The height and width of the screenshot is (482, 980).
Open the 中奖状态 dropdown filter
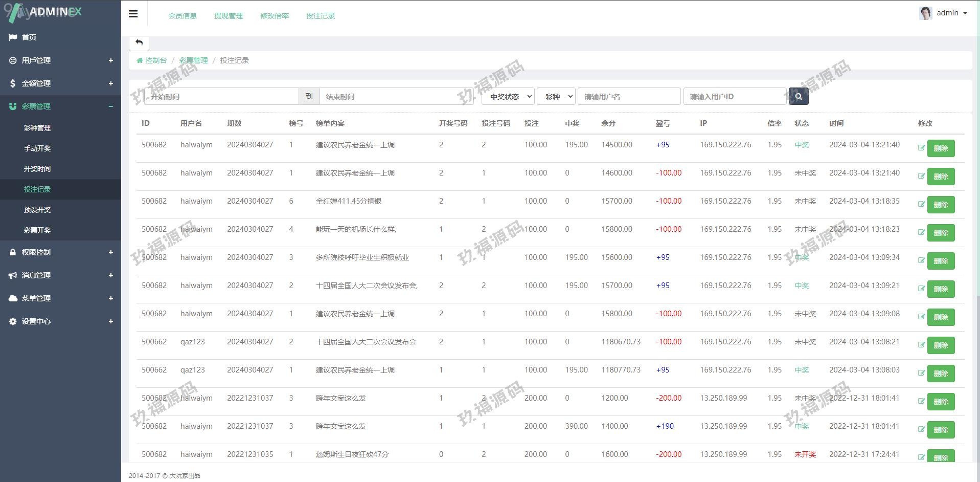pos(508,96)
